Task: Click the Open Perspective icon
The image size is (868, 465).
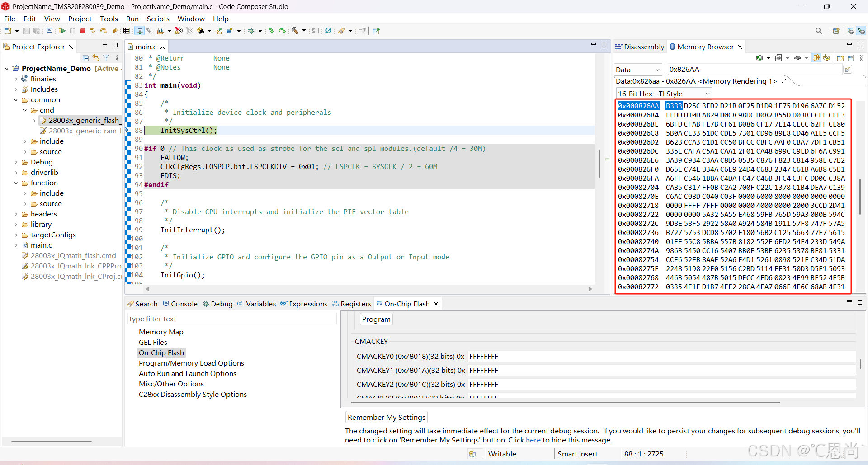Action: click(x=836, y=31)
